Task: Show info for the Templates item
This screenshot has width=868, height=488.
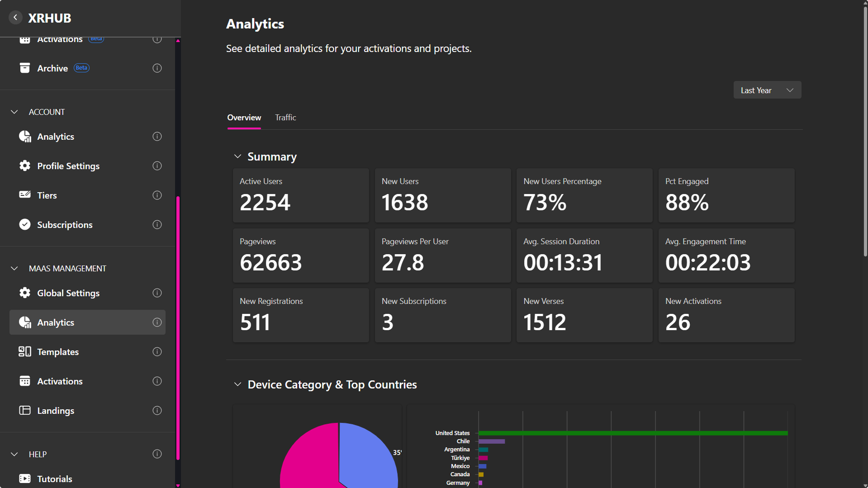Action: click(157, 352)
